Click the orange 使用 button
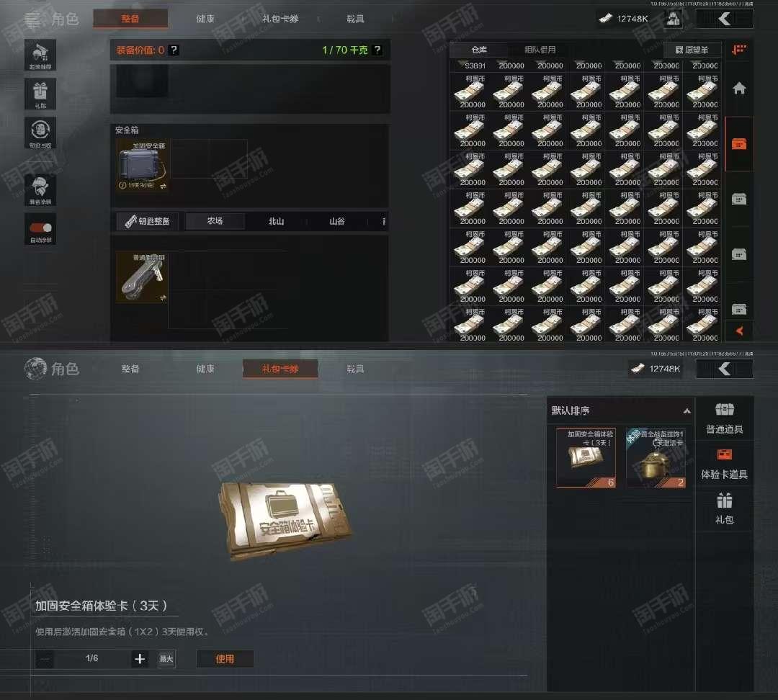778x700 pixels. coord(225,659)
